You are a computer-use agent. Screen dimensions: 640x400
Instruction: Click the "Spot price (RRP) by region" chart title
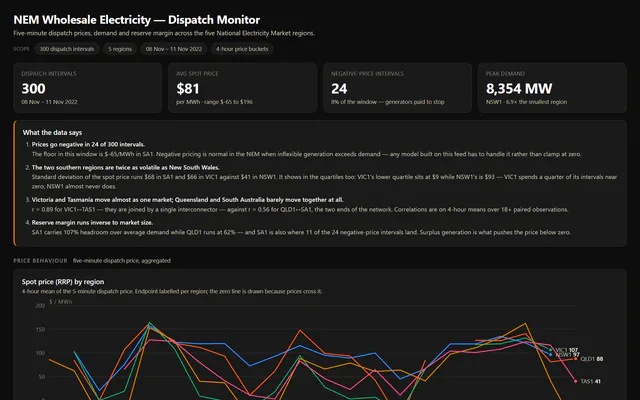click(63, 282)
